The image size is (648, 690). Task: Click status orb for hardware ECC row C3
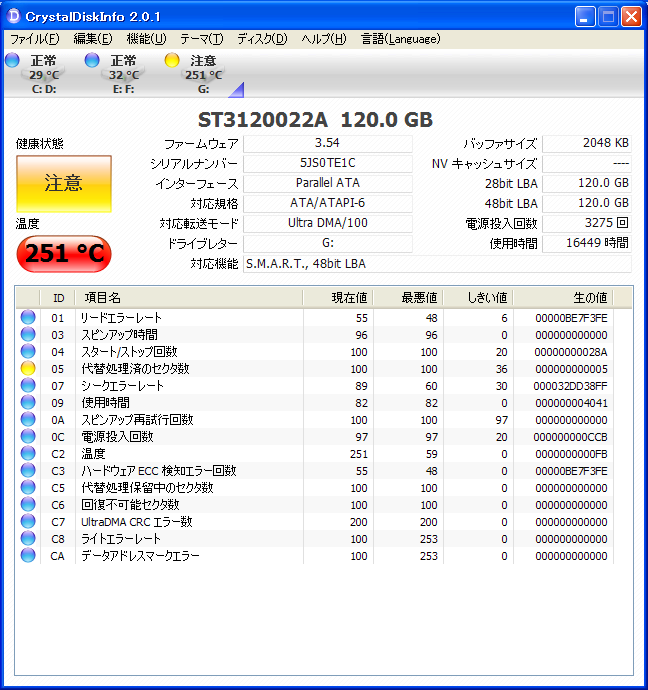tap(28, 470)
